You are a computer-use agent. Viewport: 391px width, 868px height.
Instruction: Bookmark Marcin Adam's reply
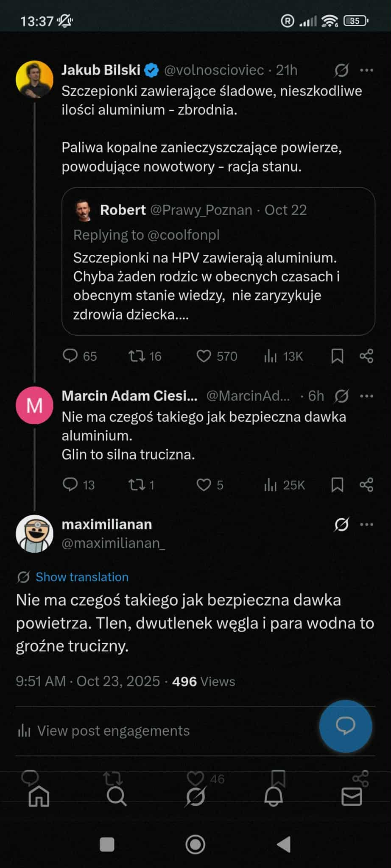[x=337, y=485]
